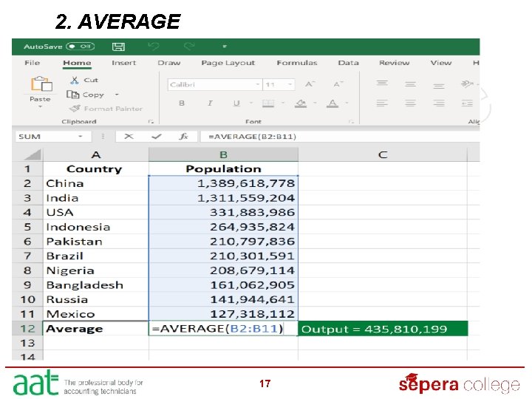The width and height of the screenshot is (532, 399).
Task: Open the Formulas tab
Action: click(x=297, y=63)
